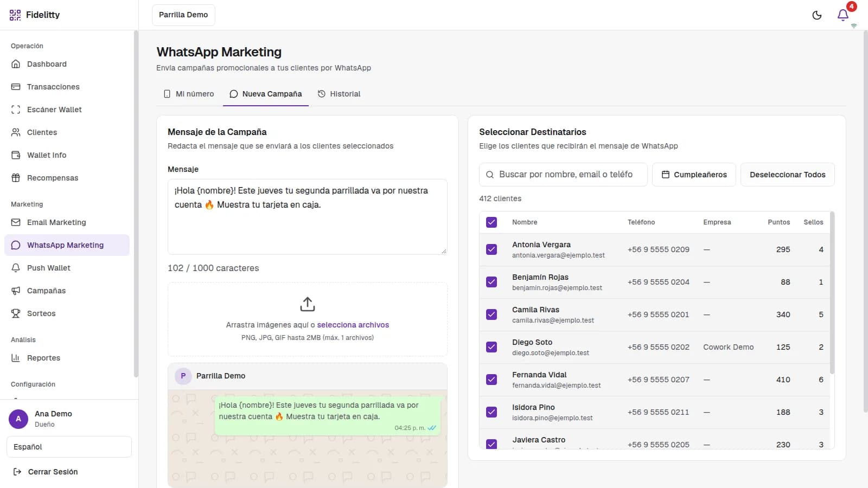
Task: Open the Español language selector
Action: click(x=69, y=447)
